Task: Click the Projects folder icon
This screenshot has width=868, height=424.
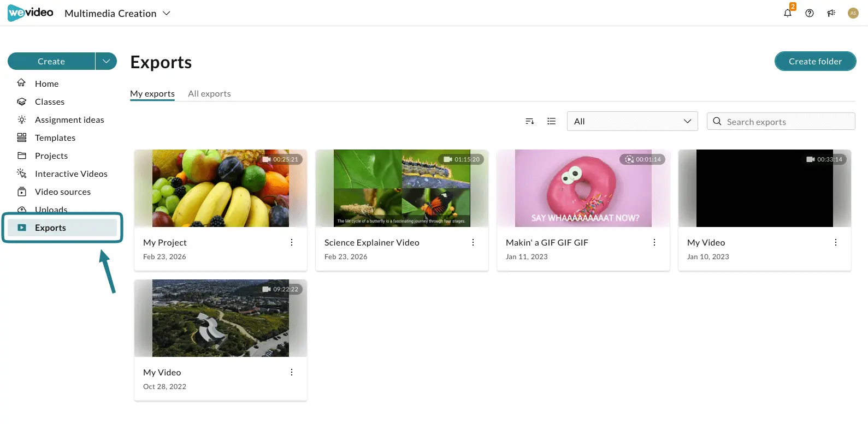Action: (22, 156)
